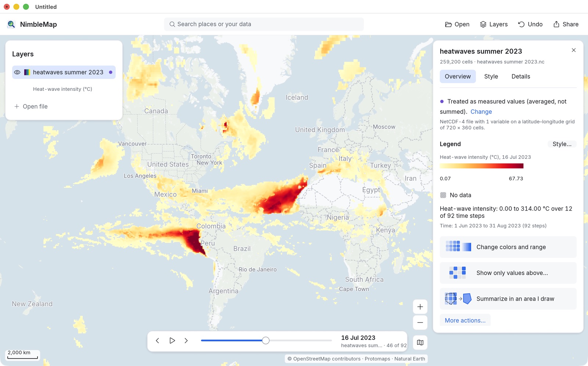The height and width of the screenshot is (366, 588).
Task: Click the search magnifier icon
Action: pyautogui.click(x=172, y=24)
